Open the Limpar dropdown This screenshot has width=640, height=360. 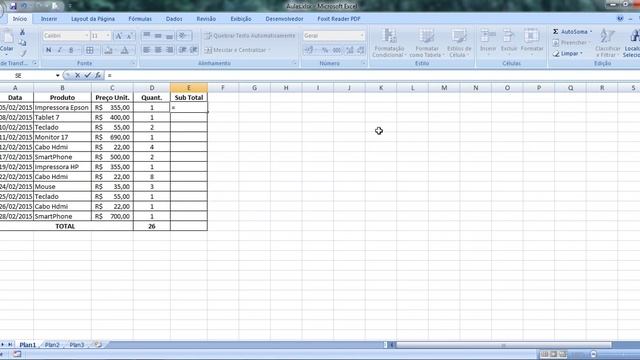[568, 53]
